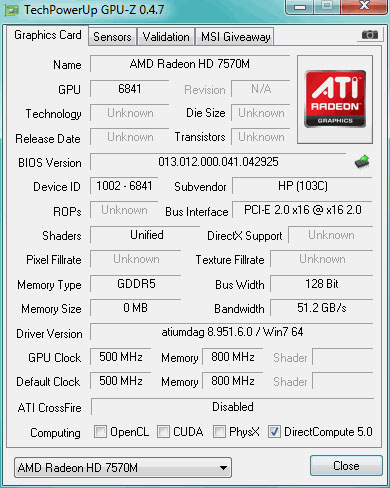Click the Transistors Unknown field
Viewport: 390px width, 488px height.
click(x=261, y=137)
